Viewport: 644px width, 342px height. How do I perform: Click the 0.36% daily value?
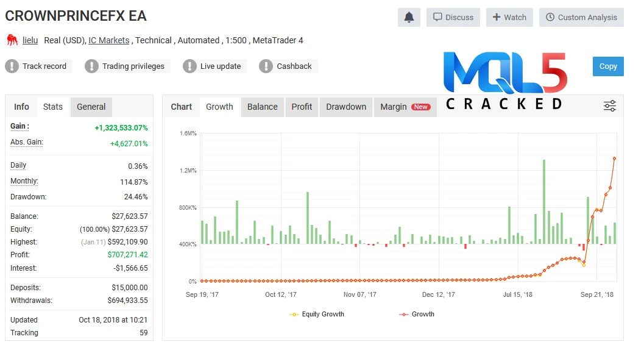pos(138,166)
